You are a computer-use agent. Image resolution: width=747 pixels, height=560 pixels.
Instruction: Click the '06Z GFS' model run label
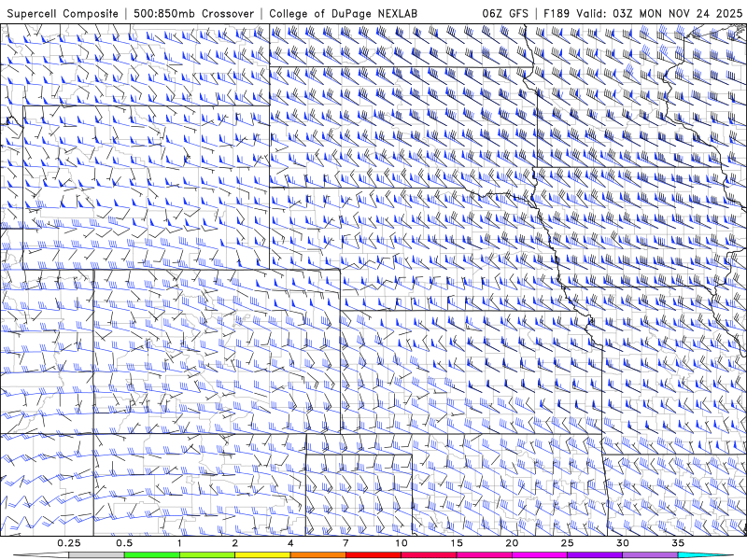point(505,13)
